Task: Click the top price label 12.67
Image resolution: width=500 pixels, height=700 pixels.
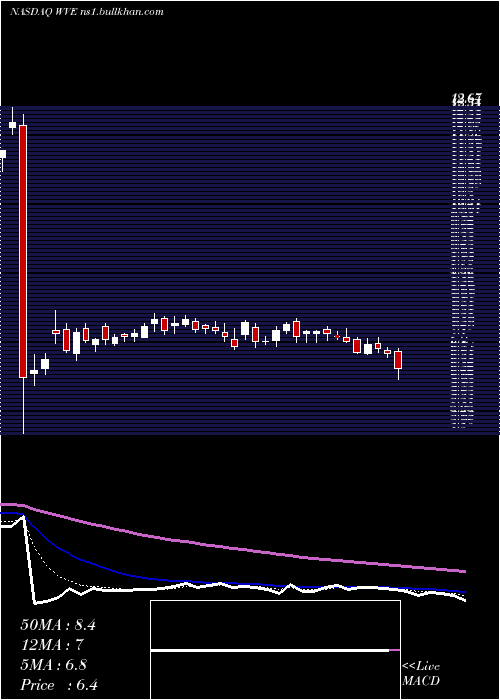Action: [x=467, y=99]
